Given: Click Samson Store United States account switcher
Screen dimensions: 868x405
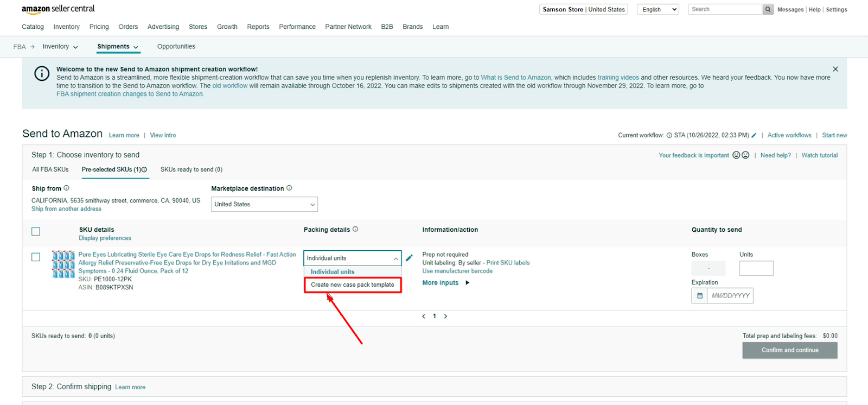Looking at the screenshot, I should pos(584,9).
